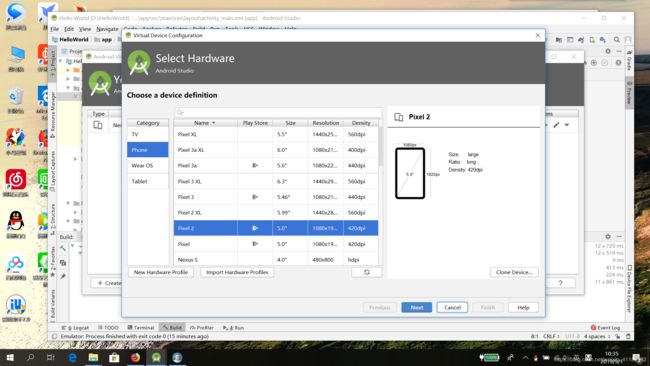This screenshot has width=650, height=366.
Task: Click the device list scrollbar
Action: [x=381, y=145]
